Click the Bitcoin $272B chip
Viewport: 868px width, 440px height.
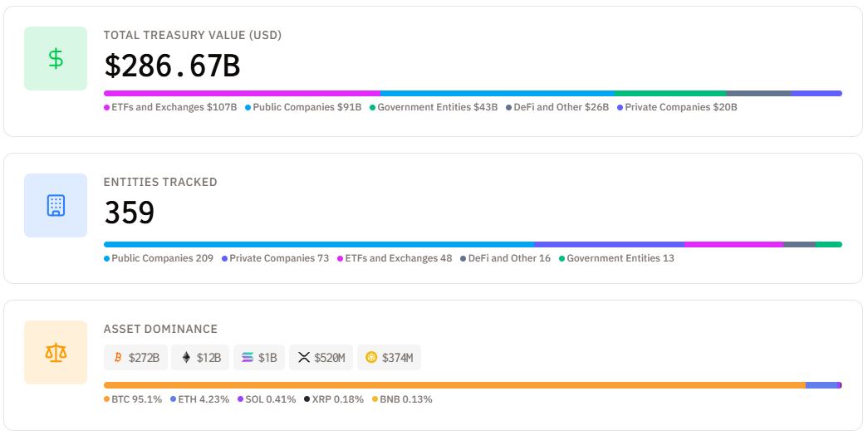pos(135,358)
